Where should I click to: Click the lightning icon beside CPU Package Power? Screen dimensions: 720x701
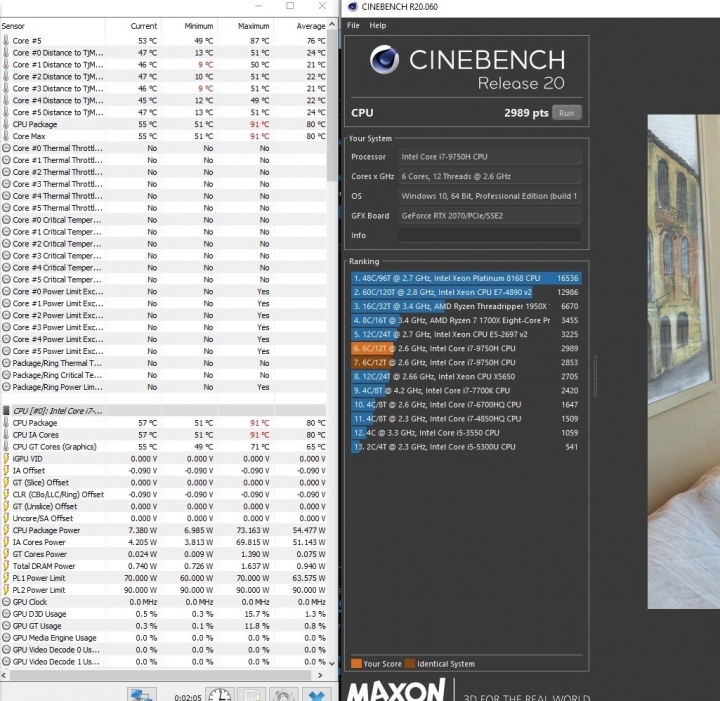coord(6,530)
